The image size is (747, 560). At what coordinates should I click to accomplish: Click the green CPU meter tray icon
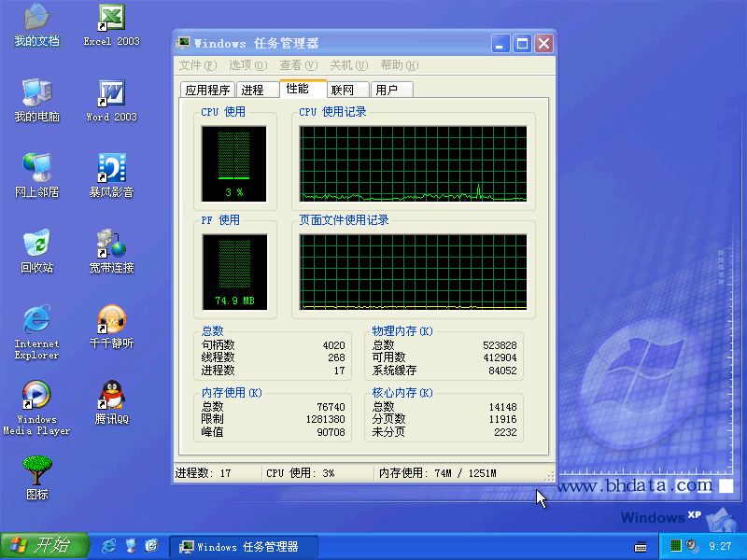pos(675,546)
